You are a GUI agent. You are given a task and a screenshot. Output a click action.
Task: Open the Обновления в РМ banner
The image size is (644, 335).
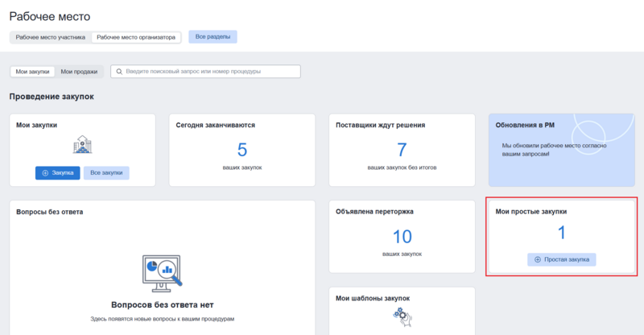pyautogui.click(x=561, y=150)
